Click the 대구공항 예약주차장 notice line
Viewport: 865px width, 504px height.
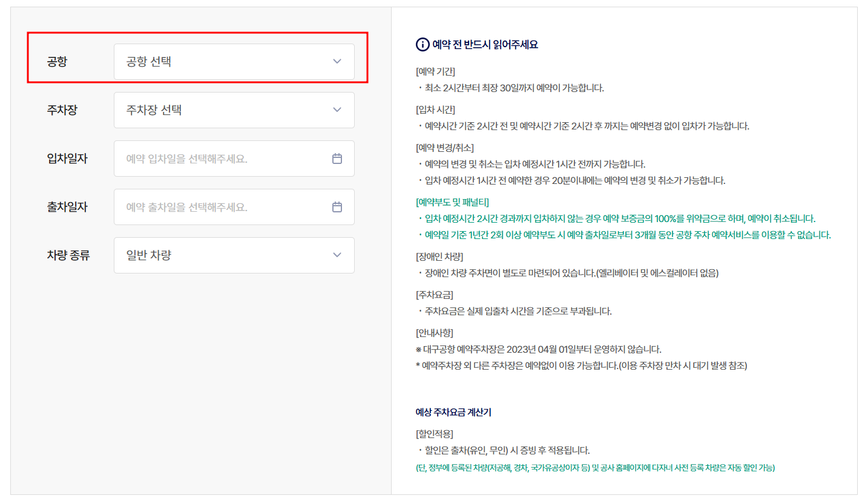539,350
